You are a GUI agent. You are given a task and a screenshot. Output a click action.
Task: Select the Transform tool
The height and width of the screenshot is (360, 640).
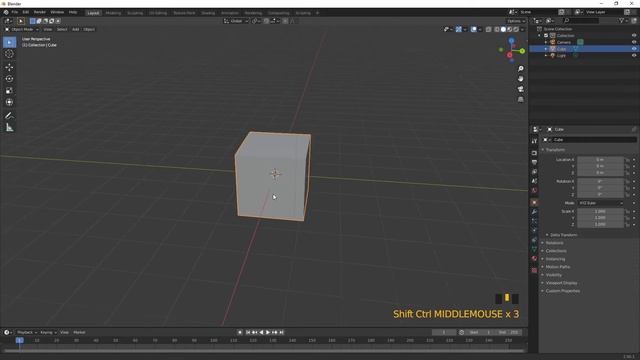9,102
